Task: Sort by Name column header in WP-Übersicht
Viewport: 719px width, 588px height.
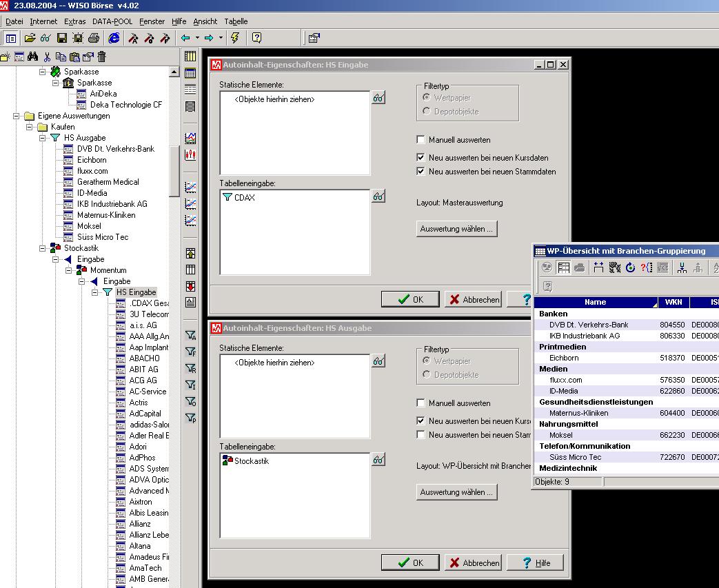Action: tap(596, 302)
